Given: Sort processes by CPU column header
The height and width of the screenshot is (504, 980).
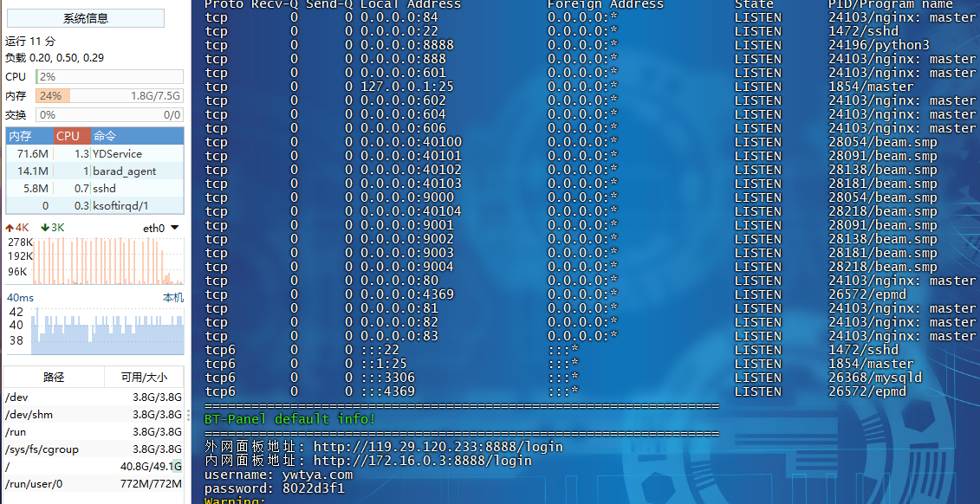Looking at the screenshot, I should point(72,136).
